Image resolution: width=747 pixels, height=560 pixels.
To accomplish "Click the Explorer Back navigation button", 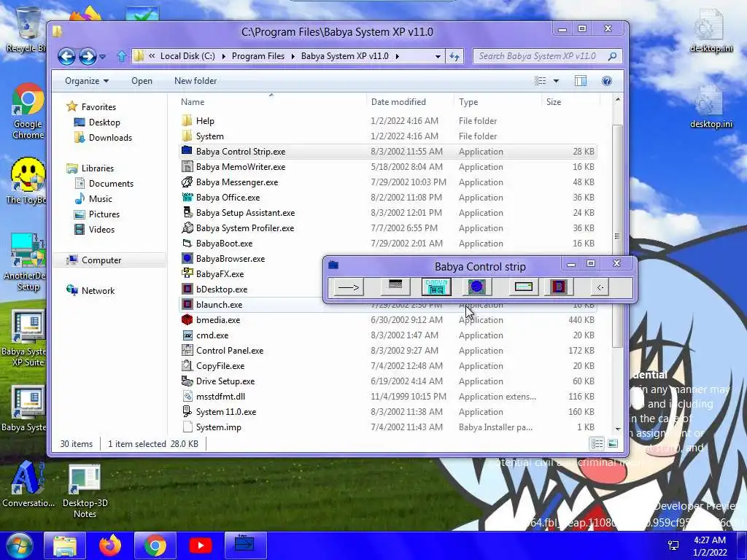I will click(x=66, y=57).
